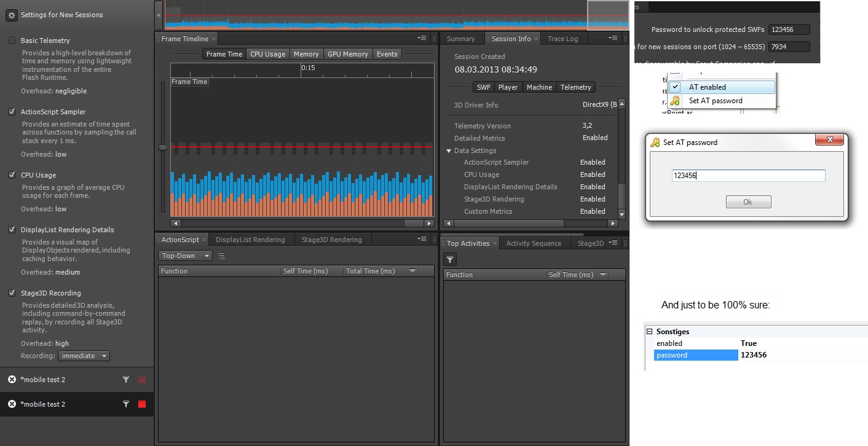This screenshot has height=446, width=868.
Task: Click the scroll up arrow in Session Info
Action: 621,104
